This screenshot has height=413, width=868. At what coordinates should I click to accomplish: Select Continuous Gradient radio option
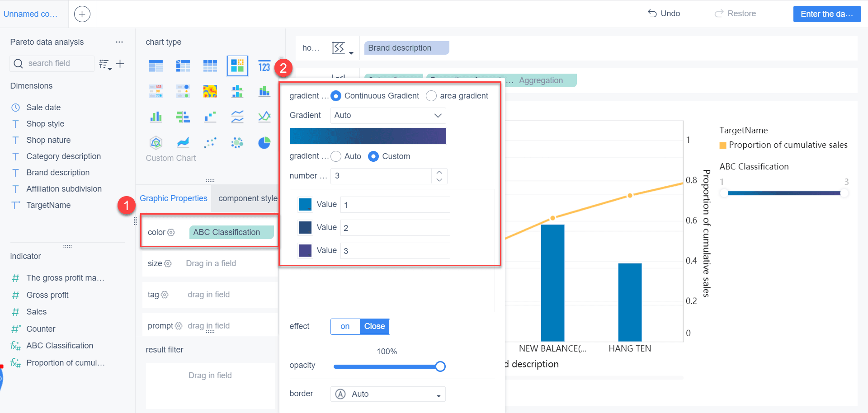click(336, 96)
